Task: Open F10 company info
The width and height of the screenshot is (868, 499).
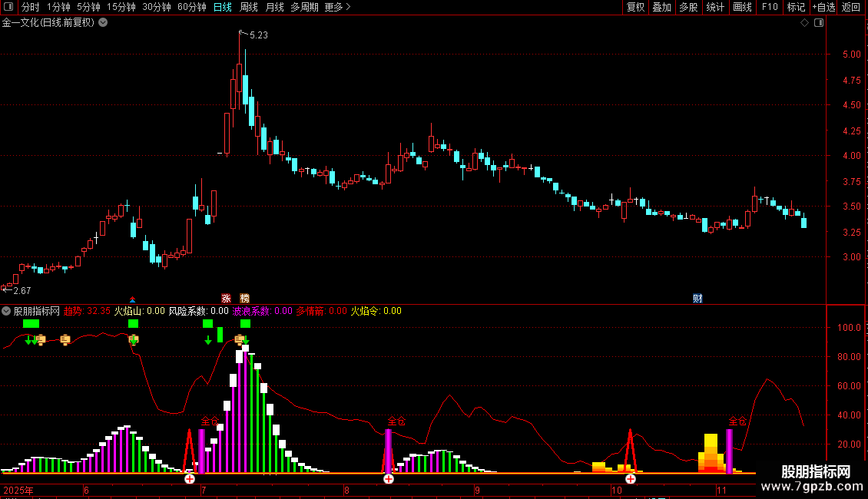Action: (770, 7)
